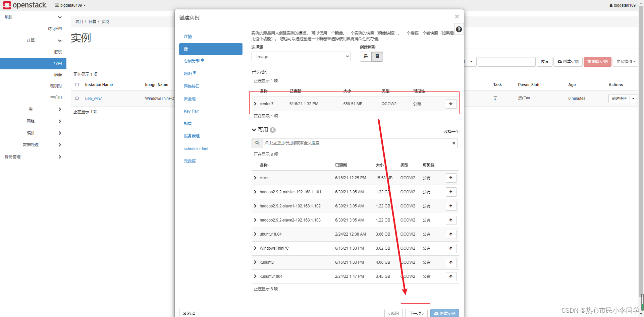Switch to the 安全组 tab
The image size is (644, 317).
click(x=190, y=99)
